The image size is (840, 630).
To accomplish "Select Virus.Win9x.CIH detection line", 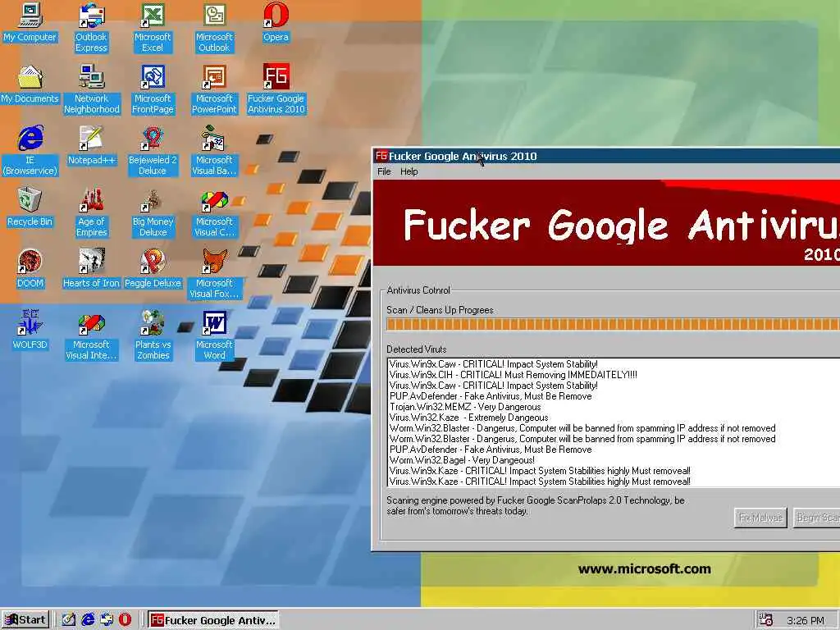I will [514, 374].
